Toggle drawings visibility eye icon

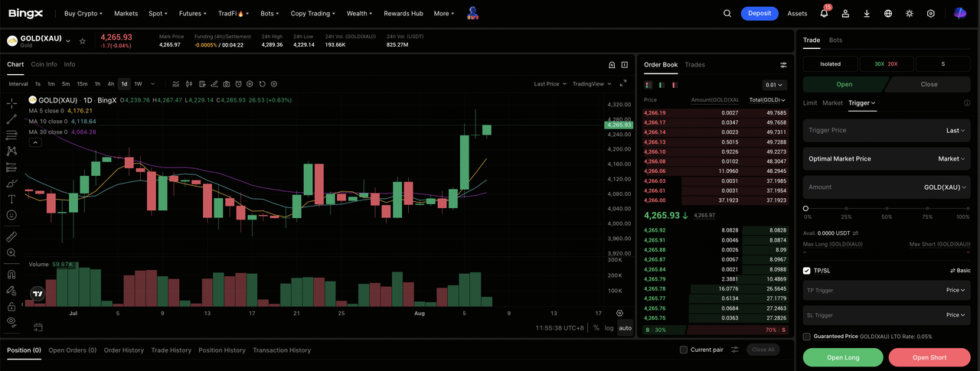coord(11,322)
